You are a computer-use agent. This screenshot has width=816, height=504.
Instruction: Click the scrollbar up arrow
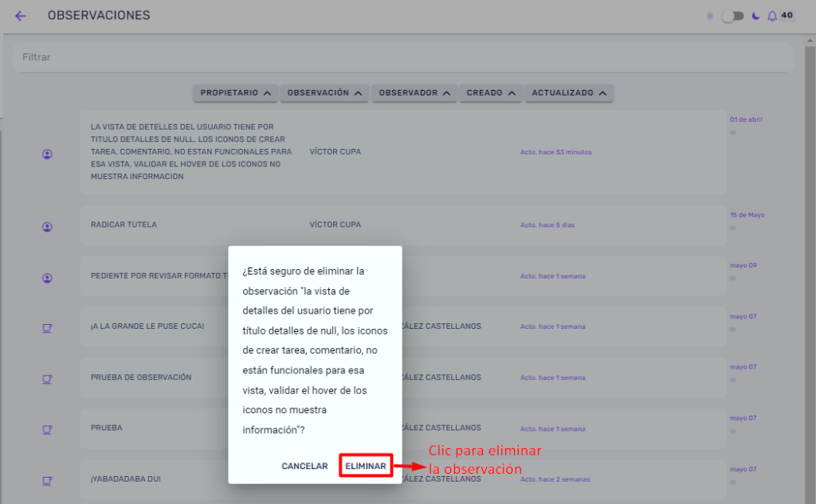pyautogui.click(x=810, y=41)
